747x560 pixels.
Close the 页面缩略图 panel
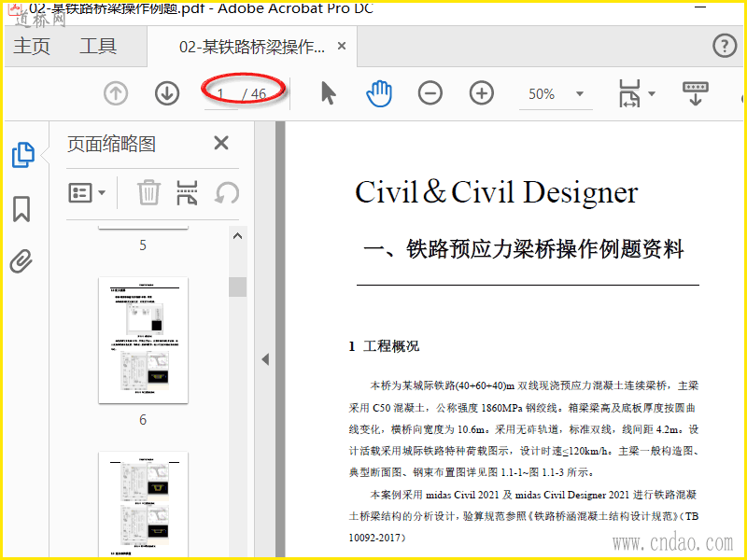pos(221,143)
